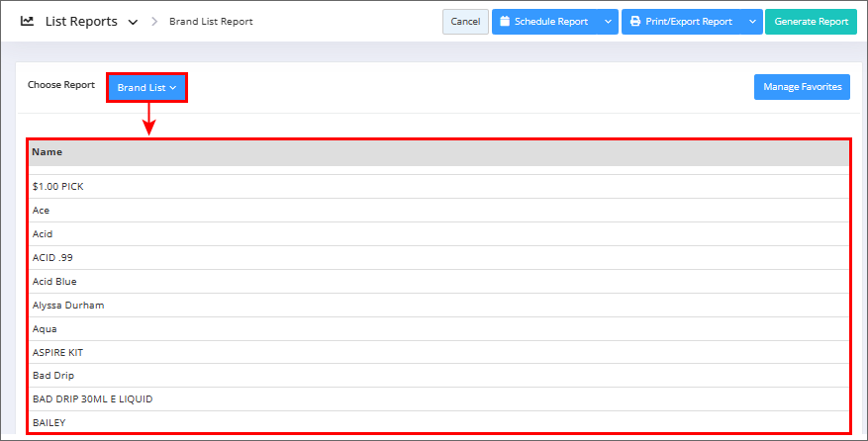Click the Cancel button
Screen dimensions: 868x441
(x=465, y=22)
